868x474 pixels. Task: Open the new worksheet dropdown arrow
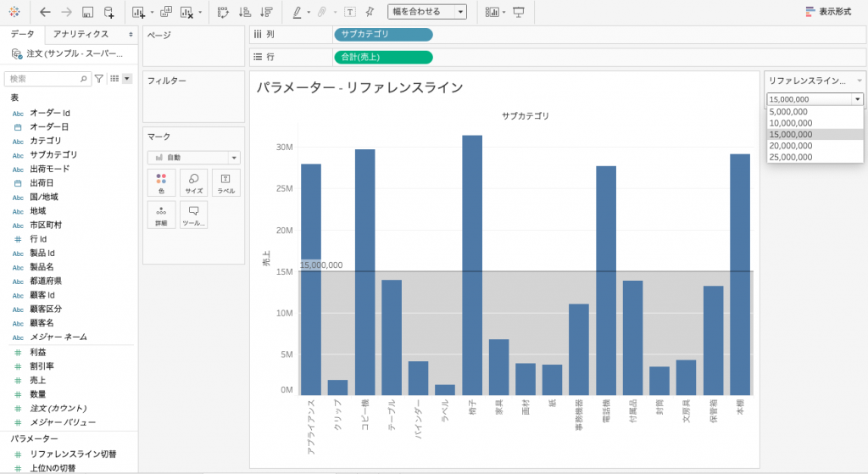point(152,12)
